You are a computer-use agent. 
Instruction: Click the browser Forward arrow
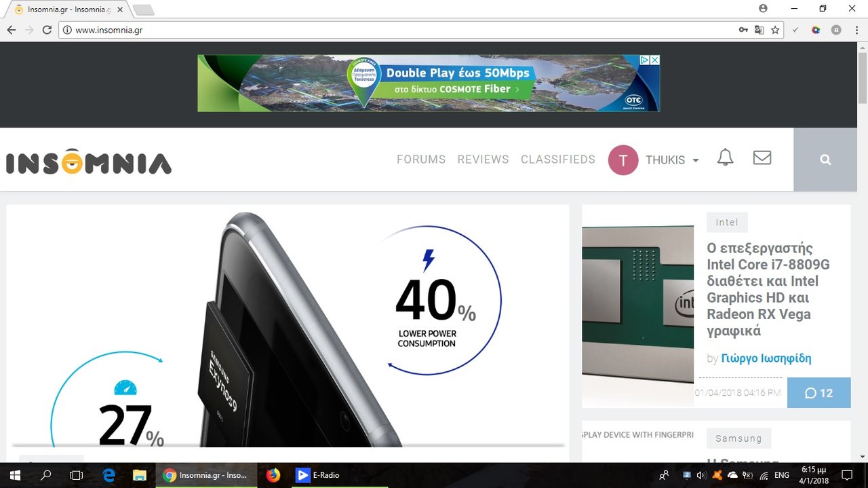(28, 30)
